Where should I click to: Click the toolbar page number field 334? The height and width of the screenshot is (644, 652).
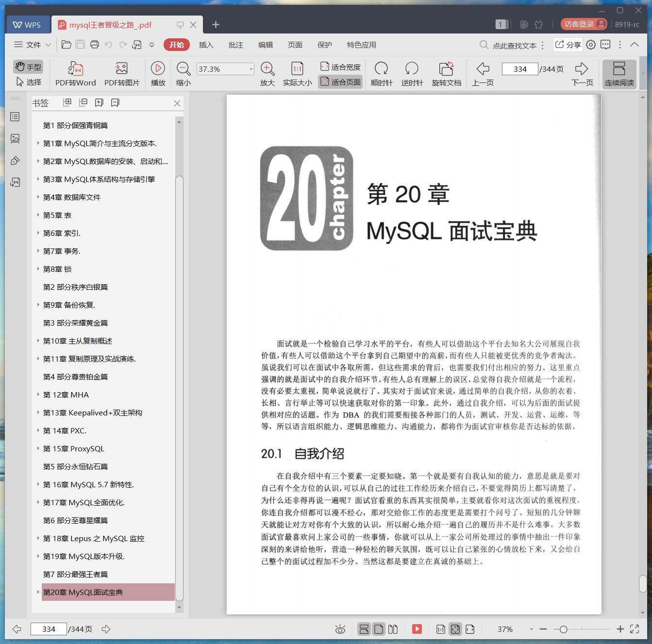coord(520,69)
